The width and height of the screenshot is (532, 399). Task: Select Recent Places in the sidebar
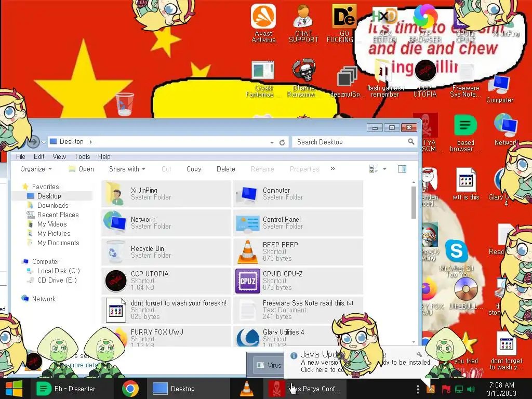(58, 215)
